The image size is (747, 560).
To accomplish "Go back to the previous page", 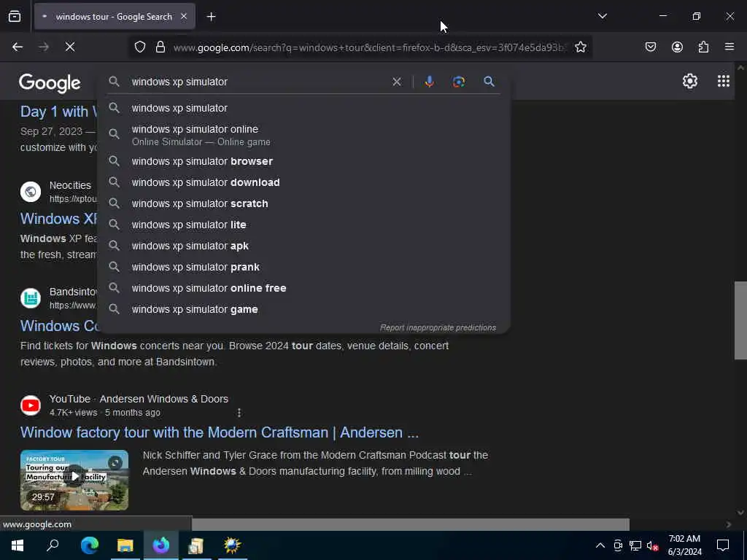I will 18,47.
